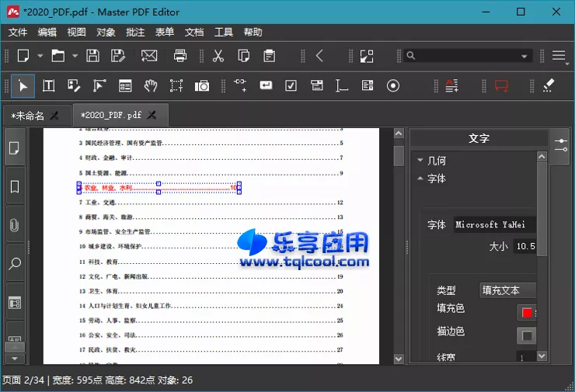Create a new document with the New icon
Screen dimensions: 575x392
tap(23, 56)
